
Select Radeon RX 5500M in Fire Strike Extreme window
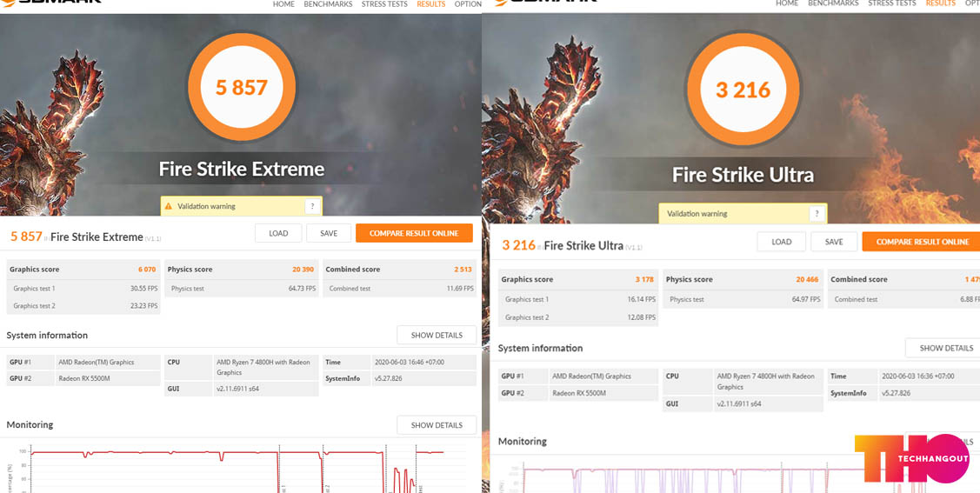[x=84, y=378]
